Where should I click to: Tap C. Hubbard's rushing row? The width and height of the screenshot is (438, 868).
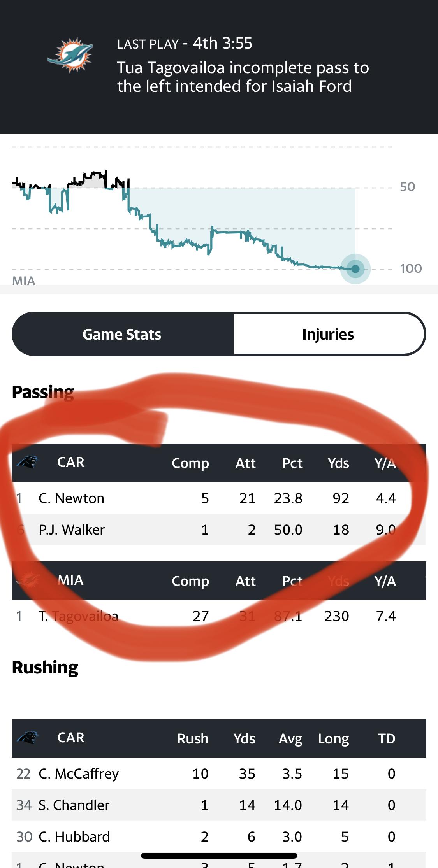74,837
